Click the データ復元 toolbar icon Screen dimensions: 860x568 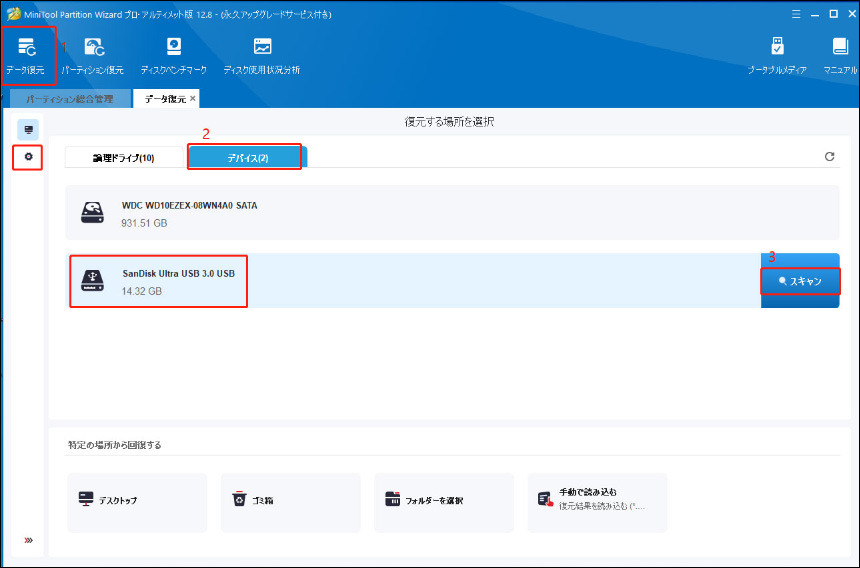tap(27, 53)
